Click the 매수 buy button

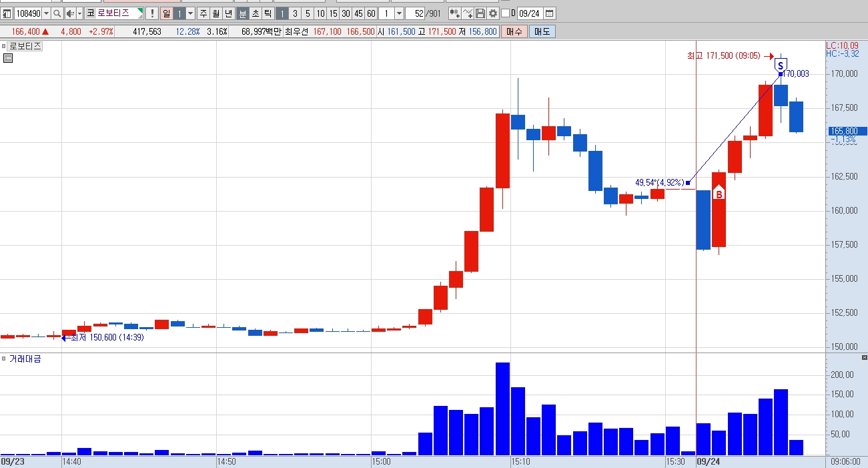[x=514, y=31]
